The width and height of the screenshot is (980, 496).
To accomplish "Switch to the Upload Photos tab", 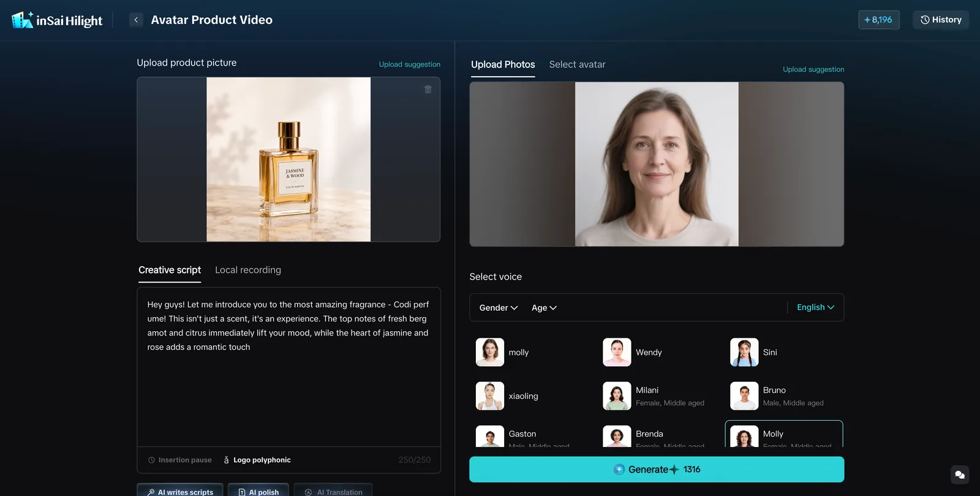I will tap(503, 64).
